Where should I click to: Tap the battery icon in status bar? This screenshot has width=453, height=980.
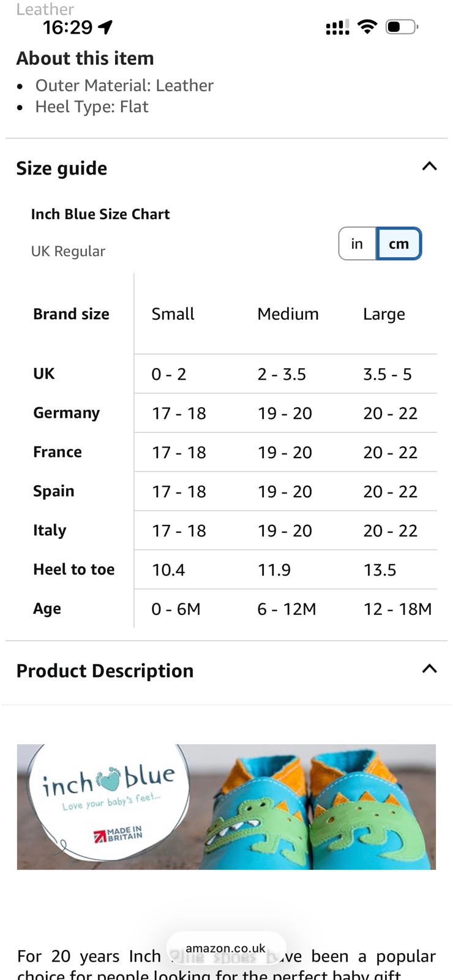tap(402, 26)
